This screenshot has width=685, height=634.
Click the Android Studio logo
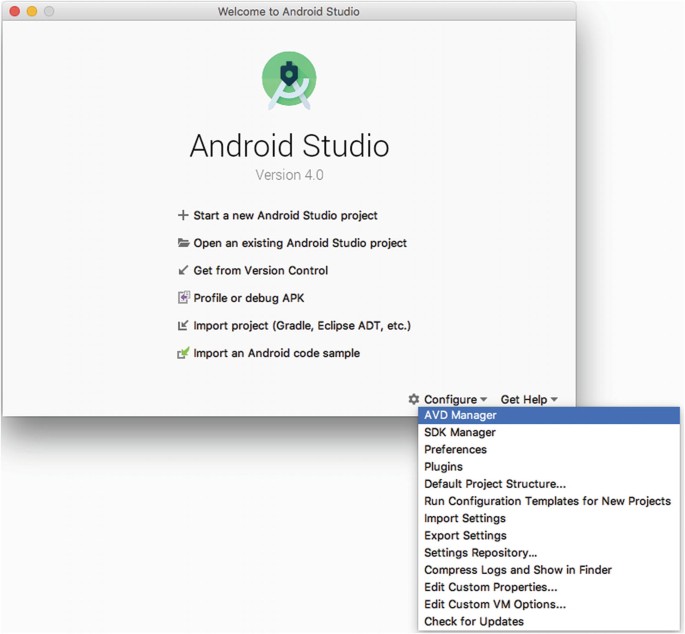click(289, 80)
